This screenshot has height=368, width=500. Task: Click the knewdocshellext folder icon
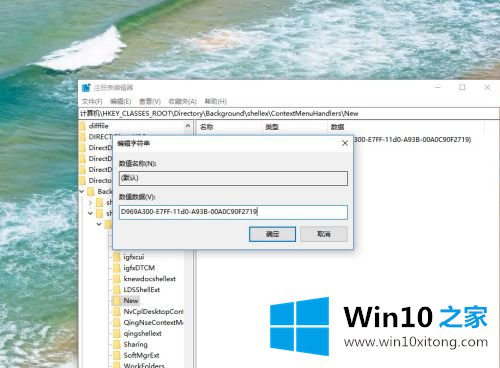click(117, 279)
